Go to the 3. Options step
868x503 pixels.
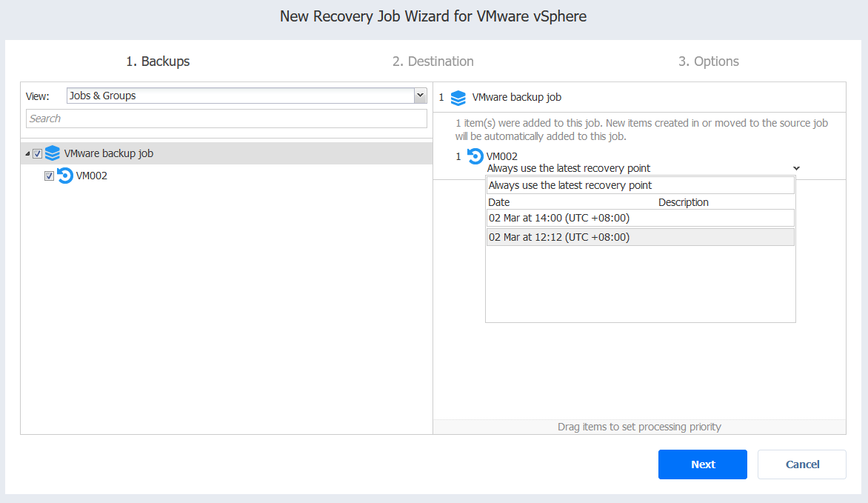pyautogui.click(x=709, y=61)
